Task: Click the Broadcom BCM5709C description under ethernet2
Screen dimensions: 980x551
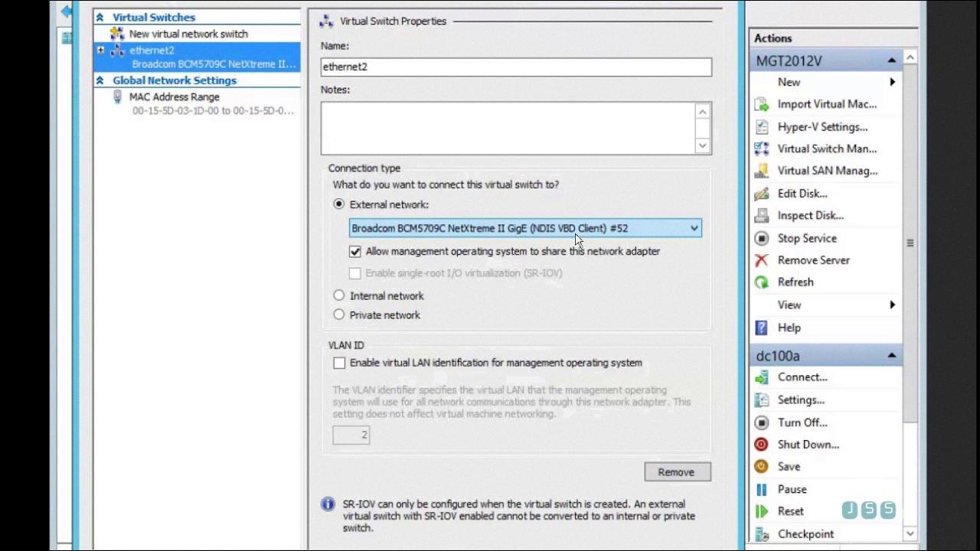Action: click(x=214, y=64)
